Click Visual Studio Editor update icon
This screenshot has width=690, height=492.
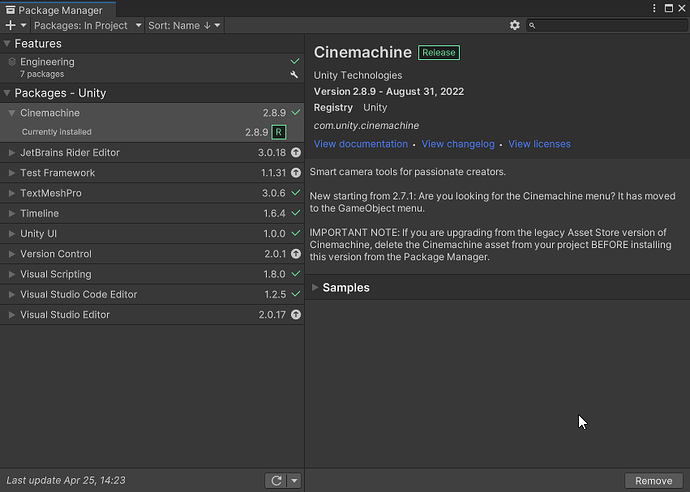(x=296, y=315)
